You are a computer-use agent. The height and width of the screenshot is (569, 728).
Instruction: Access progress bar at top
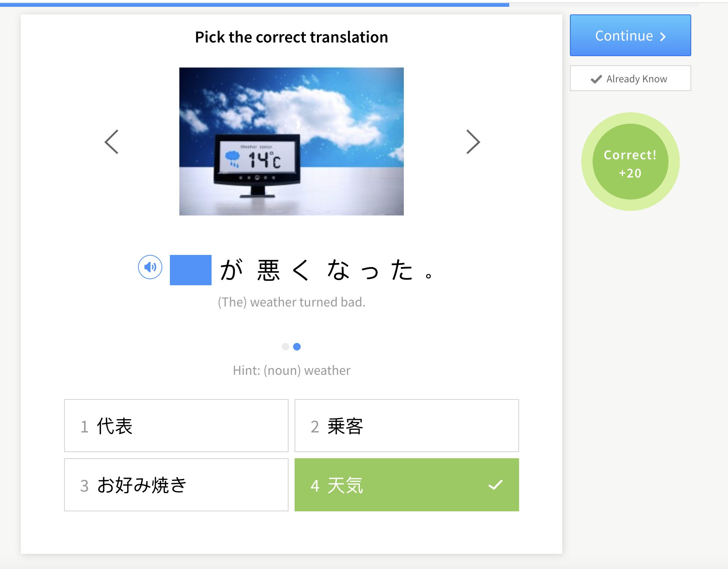[364, 3]
